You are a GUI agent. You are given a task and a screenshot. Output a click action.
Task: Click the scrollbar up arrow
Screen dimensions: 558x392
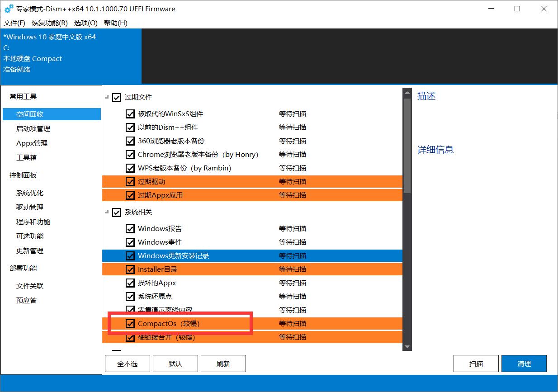coord(407,93)
